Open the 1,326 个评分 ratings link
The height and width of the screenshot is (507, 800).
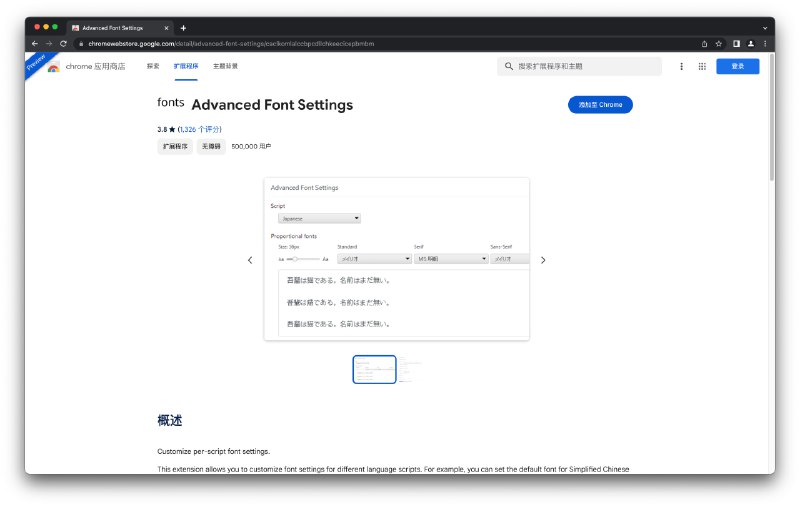click(200, 129)
